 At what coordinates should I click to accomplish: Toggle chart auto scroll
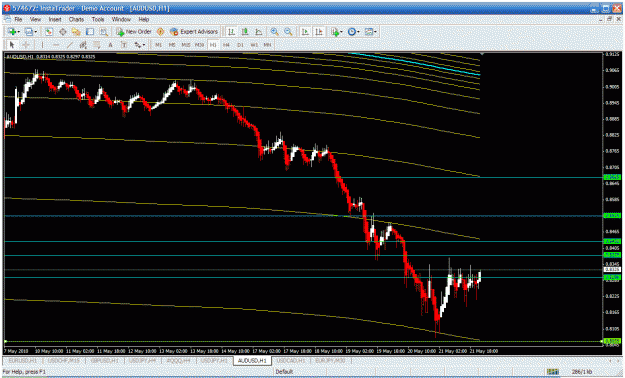[x=305, y=32]
